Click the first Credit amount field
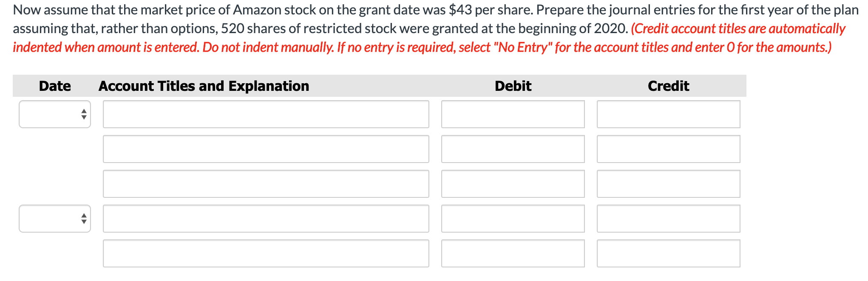This screenshot has width=868, height=281. 668,114
